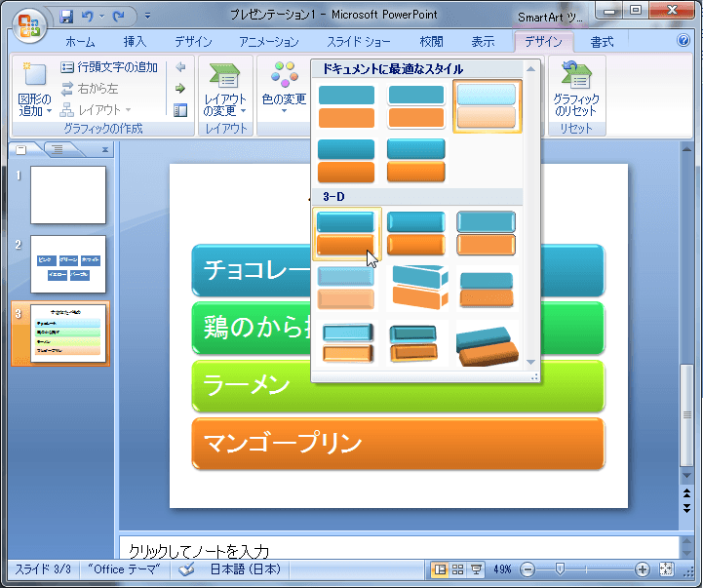Open the 校閲 tab
Image resolution: width=703 pixels, height=588 pixels.
[431, 42]
